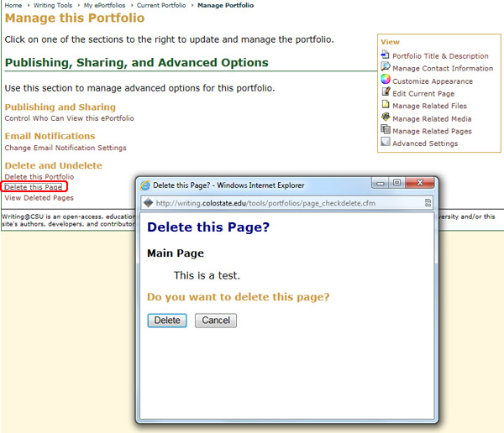Click the 'Manage this Portfolio' heading
This screenshot has height=433, width=504.
tap(75, 18)
